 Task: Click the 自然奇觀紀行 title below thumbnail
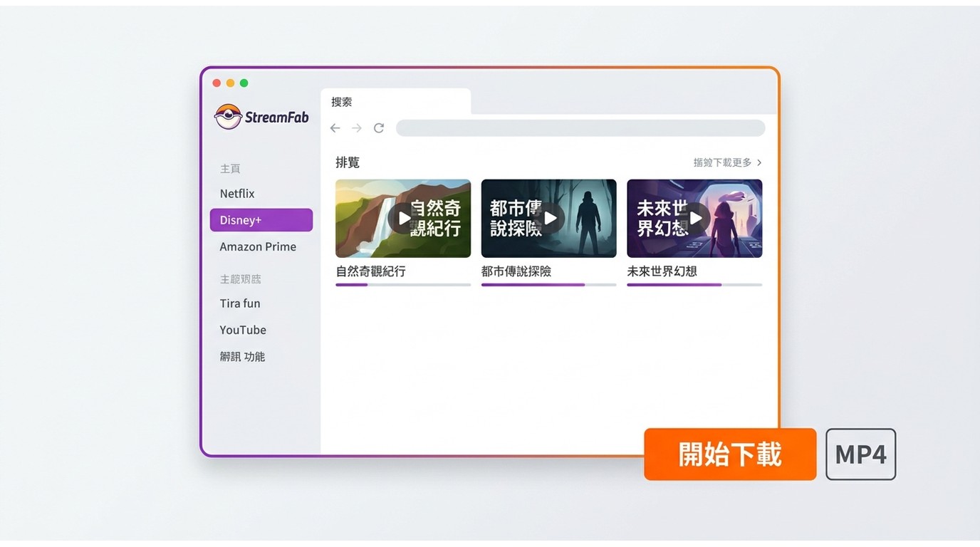pos(371,271)
